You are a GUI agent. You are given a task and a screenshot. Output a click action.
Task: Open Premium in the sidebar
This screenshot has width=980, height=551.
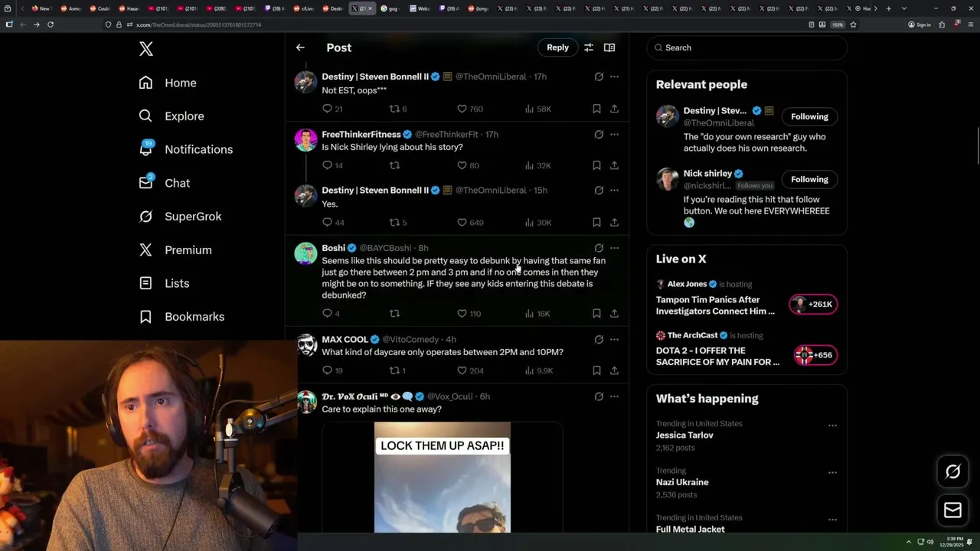click(175, 250)
